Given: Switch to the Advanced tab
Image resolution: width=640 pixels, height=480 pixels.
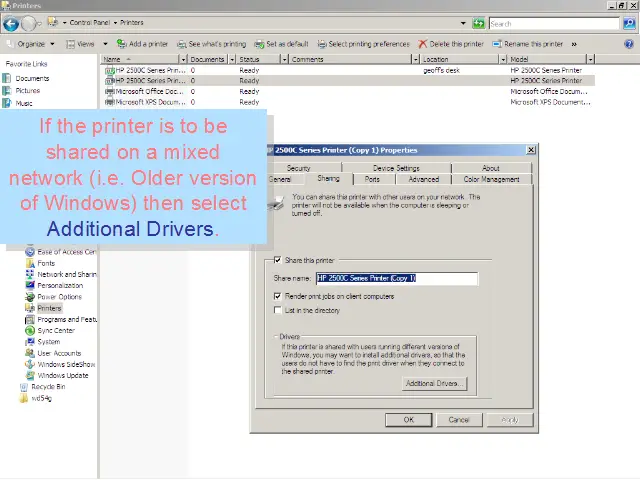Looking at the screenshot, I should [424, 179].
